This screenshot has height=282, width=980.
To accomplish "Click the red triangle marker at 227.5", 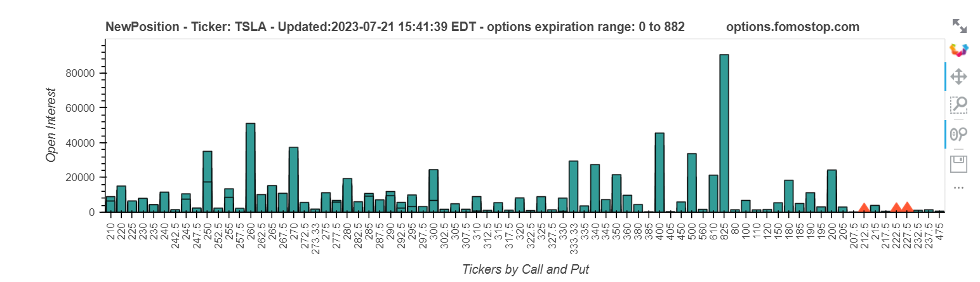I will pyautogui.click(x=907, y=208).
